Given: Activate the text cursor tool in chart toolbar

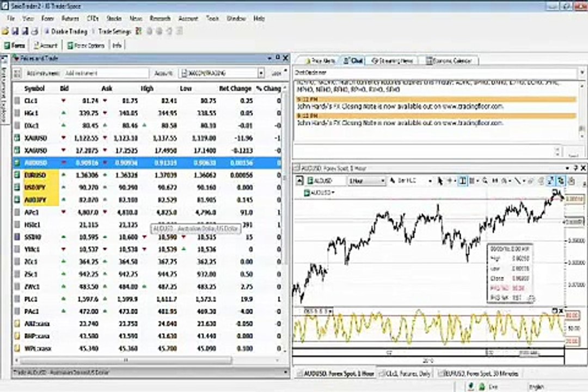Looking at the screenshot, I should pos(463,181).
